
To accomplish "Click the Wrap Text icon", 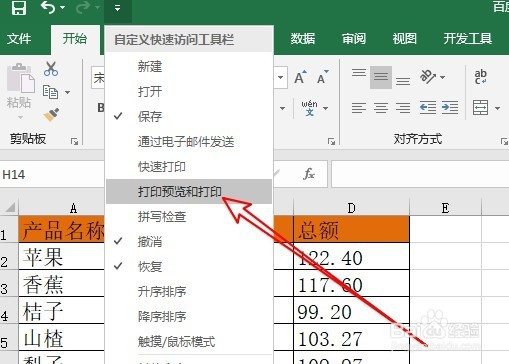I will tap(480, 77).
